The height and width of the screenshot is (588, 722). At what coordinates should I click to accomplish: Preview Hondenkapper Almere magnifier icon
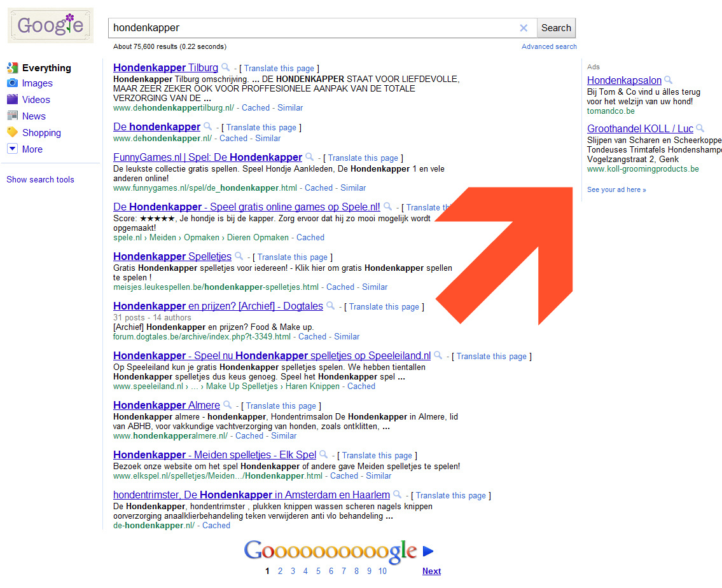tap(227, 405)
